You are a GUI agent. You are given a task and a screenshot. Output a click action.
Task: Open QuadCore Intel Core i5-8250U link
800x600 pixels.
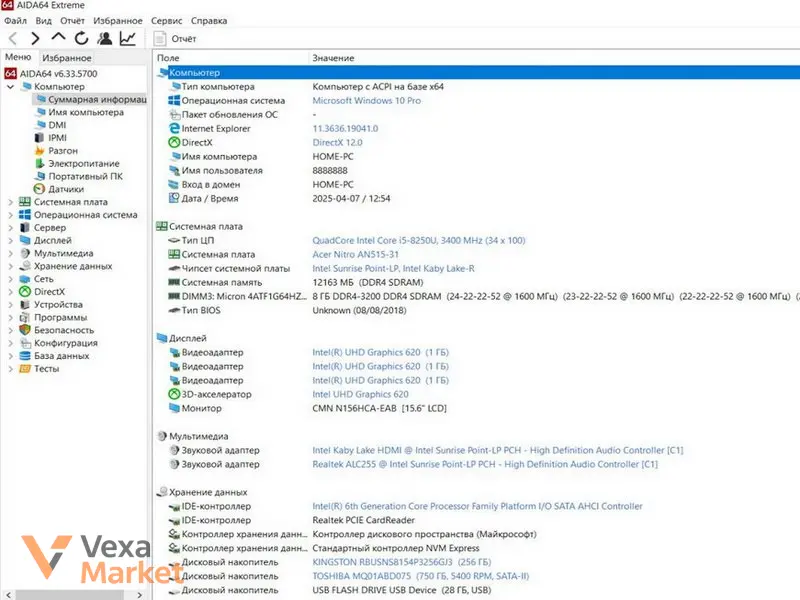418,240
